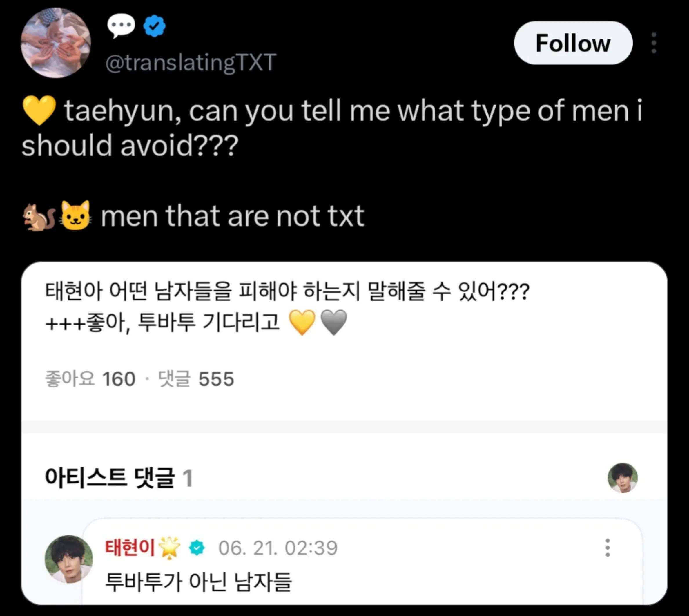This screenshot has height=616, width=689.
Task: Open the artist comment's three-dot menu
Action: (608, 548)
